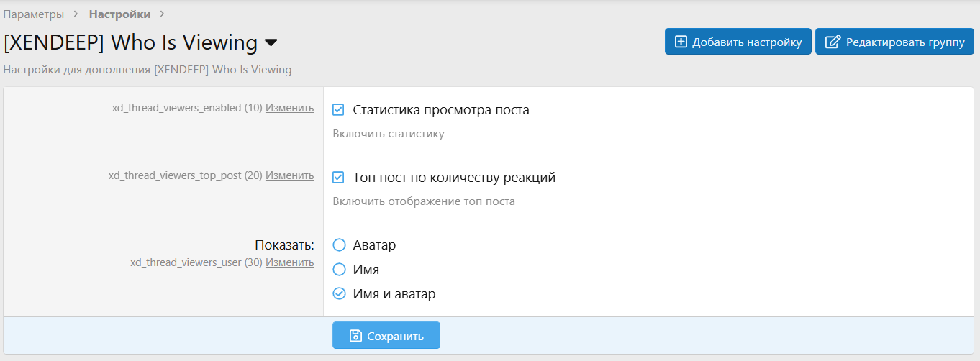Click the xd_thread_viewers_enabled (10) text
The image size is (980, 361).
coord(187,108)
